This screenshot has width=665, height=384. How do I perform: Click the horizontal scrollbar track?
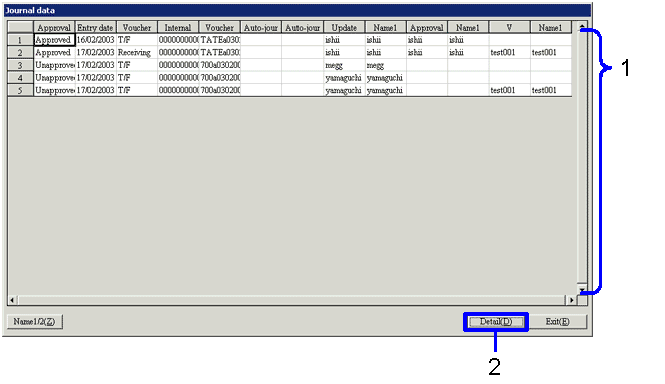292,300
